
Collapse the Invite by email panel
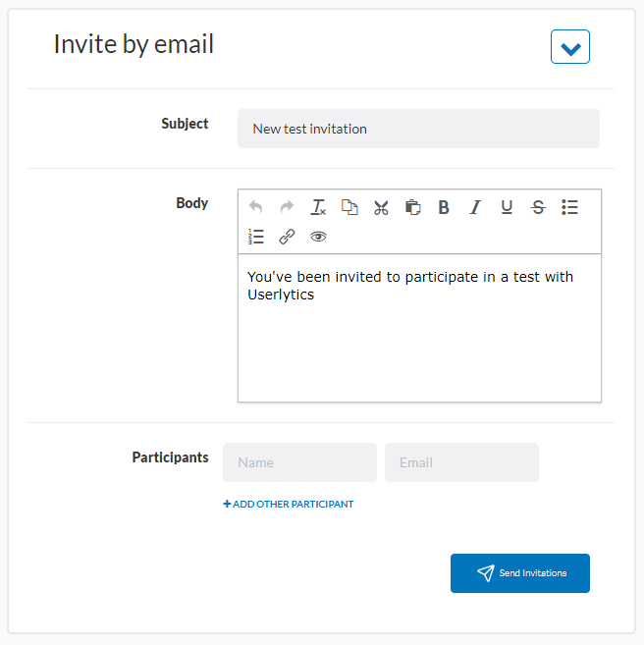pyautogui.click(x=569, y=46)
